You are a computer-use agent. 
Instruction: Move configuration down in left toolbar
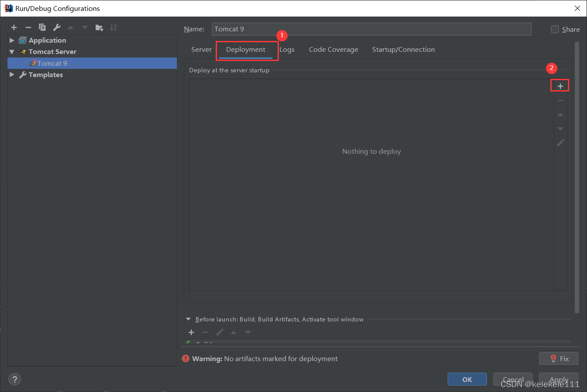tap(85, 27)
